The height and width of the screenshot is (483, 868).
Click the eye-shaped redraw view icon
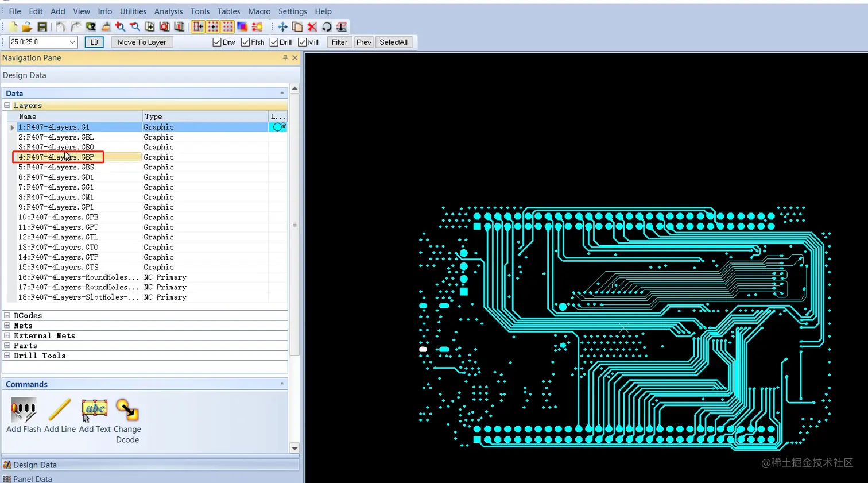tap(91, 26)
